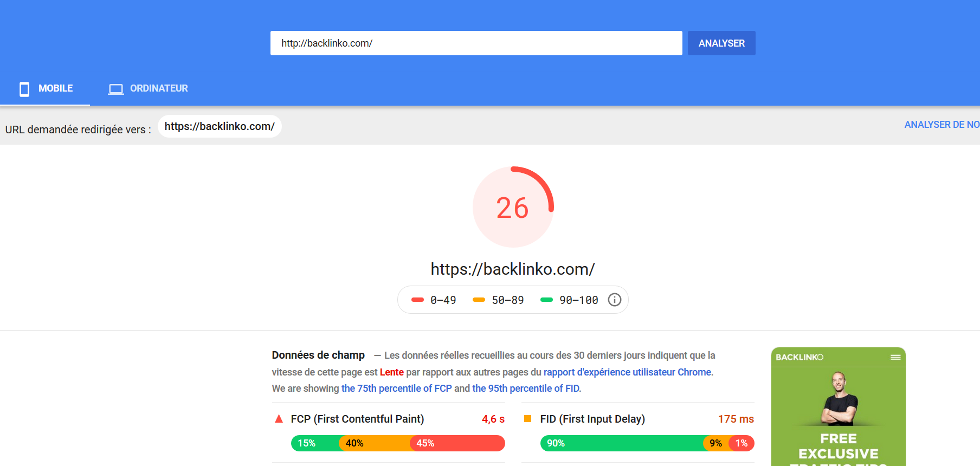Click the red FCP triangle indicator
The image size is (980, 466).
click(x=279, y=419)
